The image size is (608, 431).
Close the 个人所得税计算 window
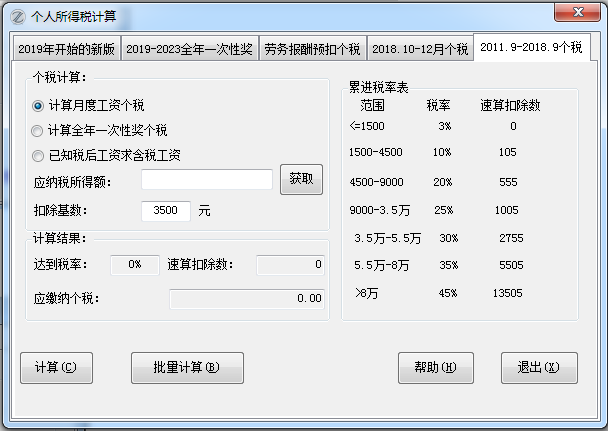[x=579, y=12]
